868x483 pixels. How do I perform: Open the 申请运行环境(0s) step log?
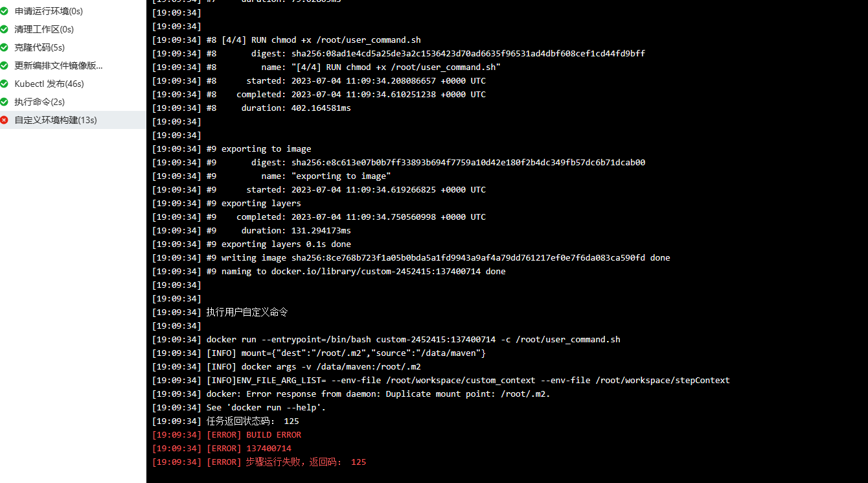(x=73, y=11)
